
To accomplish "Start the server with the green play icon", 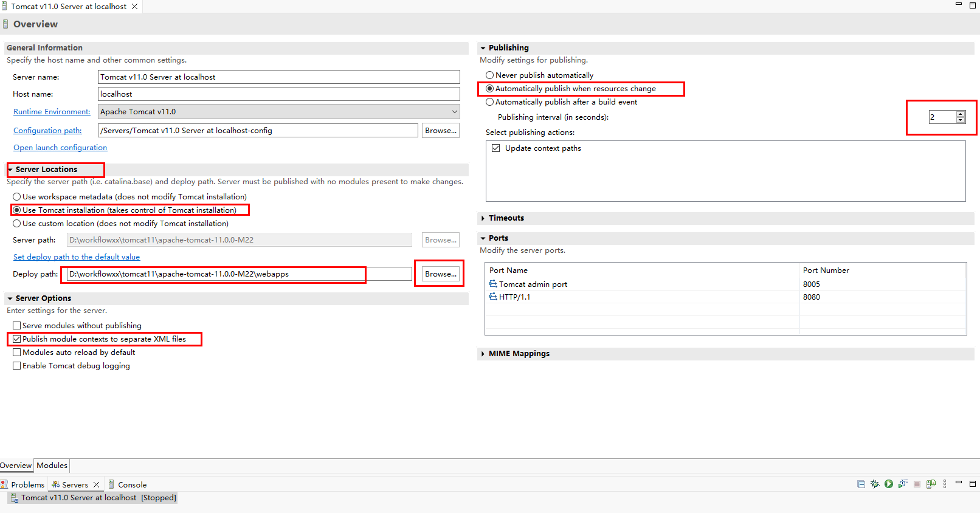I will click(889, 484).
